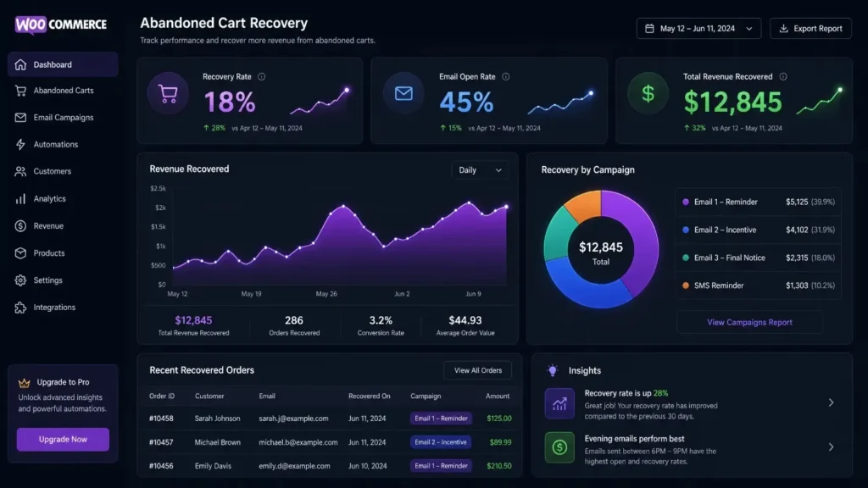Click customer name Sarah Johnson
The height and width of the screenshot is (488, 868).
(x=218, y=419)
